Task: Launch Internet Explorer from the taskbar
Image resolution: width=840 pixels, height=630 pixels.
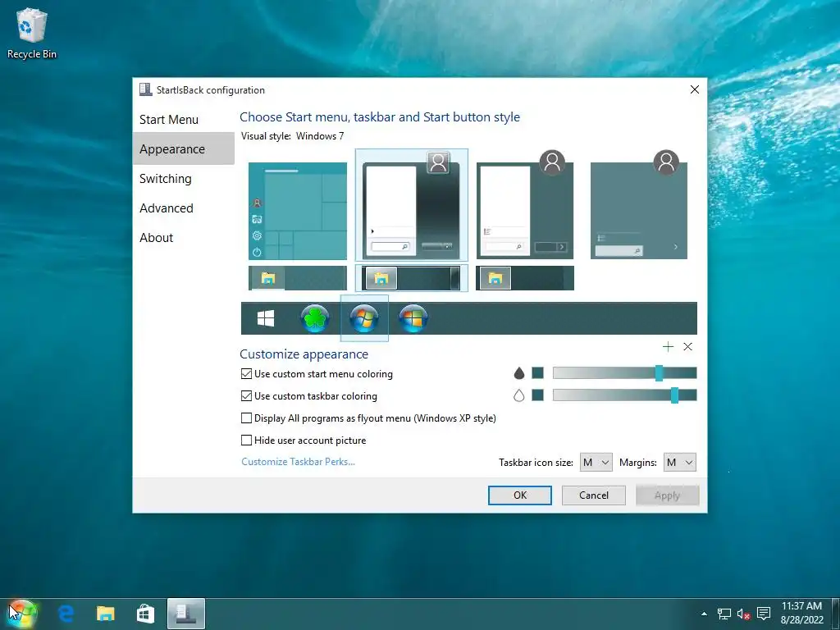Action: coord(66,614)
